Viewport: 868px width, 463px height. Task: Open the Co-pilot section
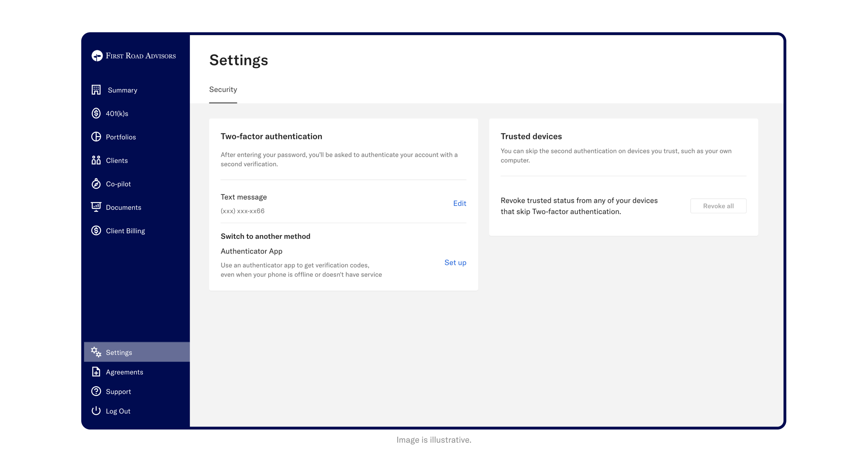coord(118,184)
